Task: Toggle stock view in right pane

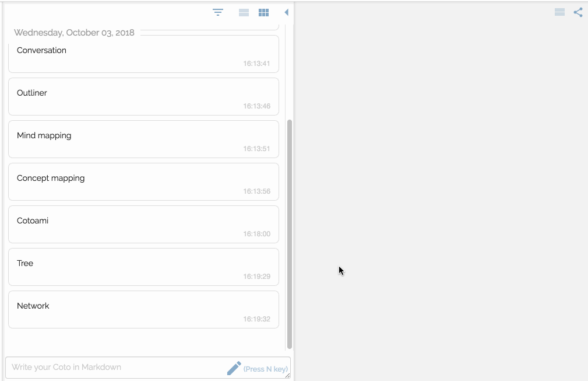Action: 559,12
